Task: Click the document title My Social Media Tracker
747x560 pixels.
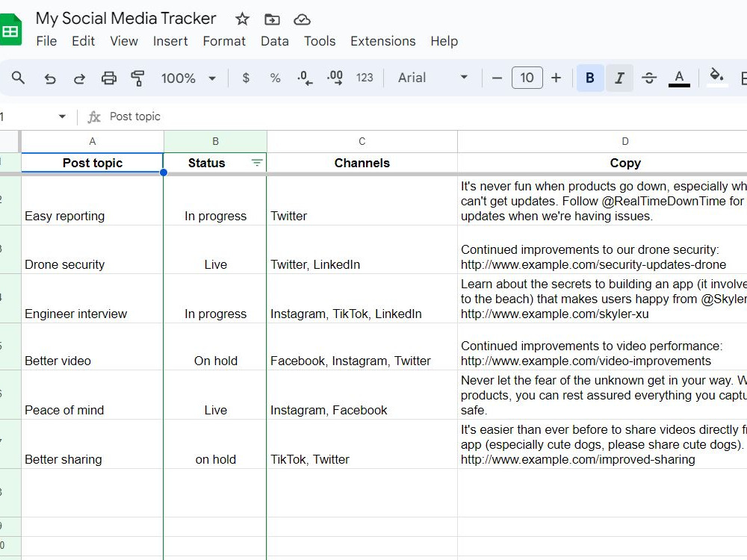Action: tap(125, 18)
